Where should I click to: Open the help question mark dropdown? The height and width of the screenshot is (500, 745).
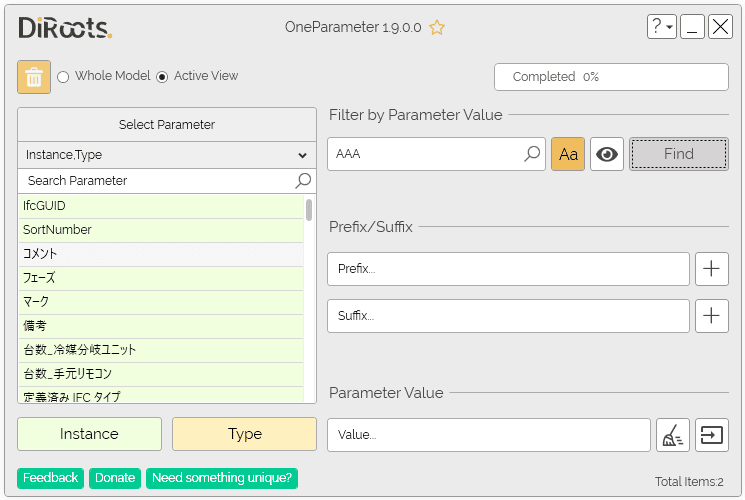coord(661,27)
